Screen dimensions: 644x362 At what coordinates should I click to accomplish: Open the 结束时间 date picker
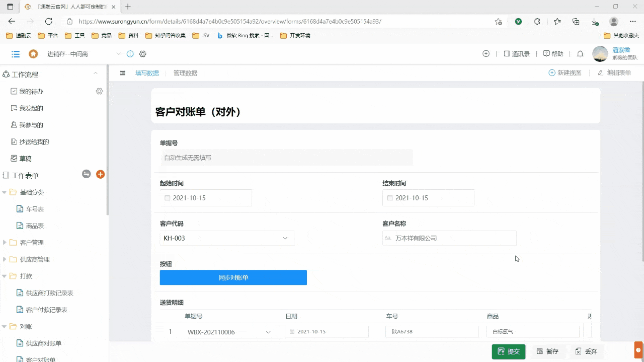point(428,198)
